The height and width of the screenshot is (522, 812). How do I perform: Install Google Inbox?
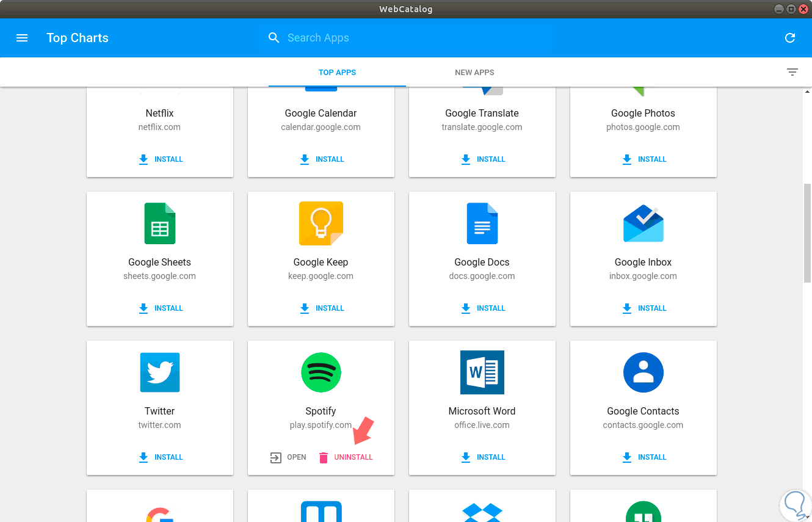[x=644, y=308]
